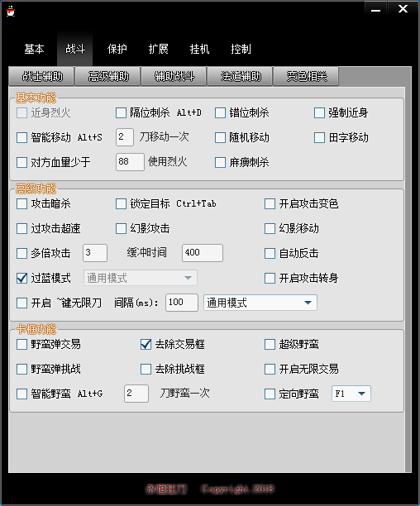Enable 多倍攻击 checkbox
The height and width of the screenshot is (506, 420).
coord(22,253)
